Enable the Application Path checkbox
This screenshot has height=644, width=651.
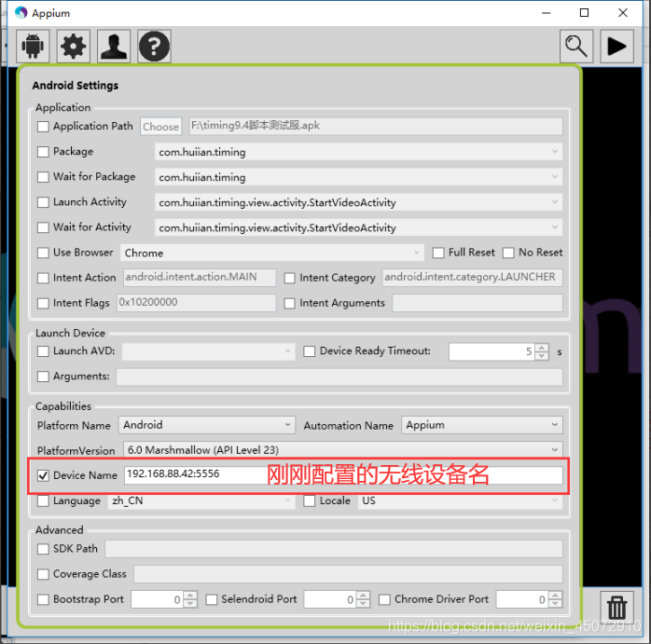43,127
